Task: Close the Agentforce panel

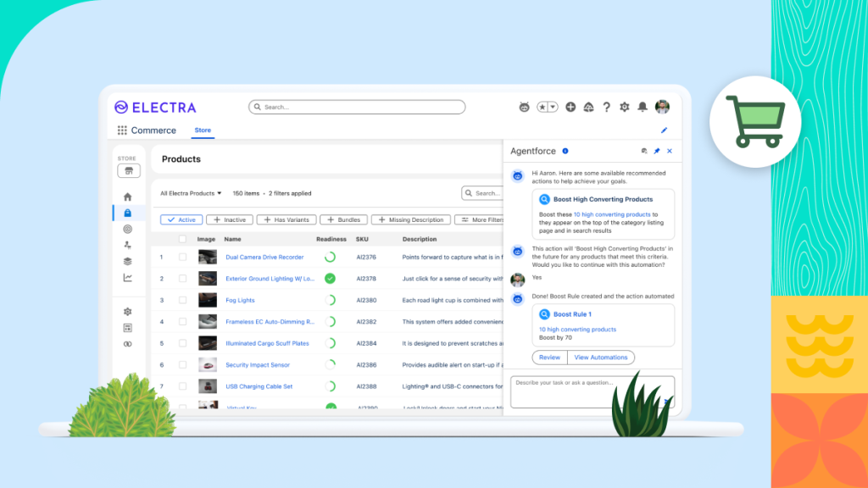Action: (x=670, y=151)
